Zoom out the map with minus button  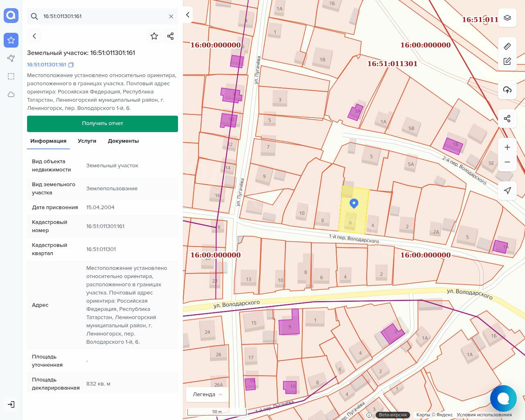pyautogui.click(x=507, y=162)
